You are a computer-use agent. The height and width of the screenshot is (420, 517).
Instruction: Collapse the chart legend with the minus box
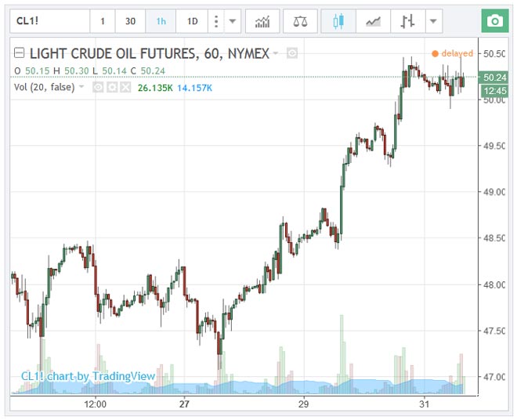point(20,53)
